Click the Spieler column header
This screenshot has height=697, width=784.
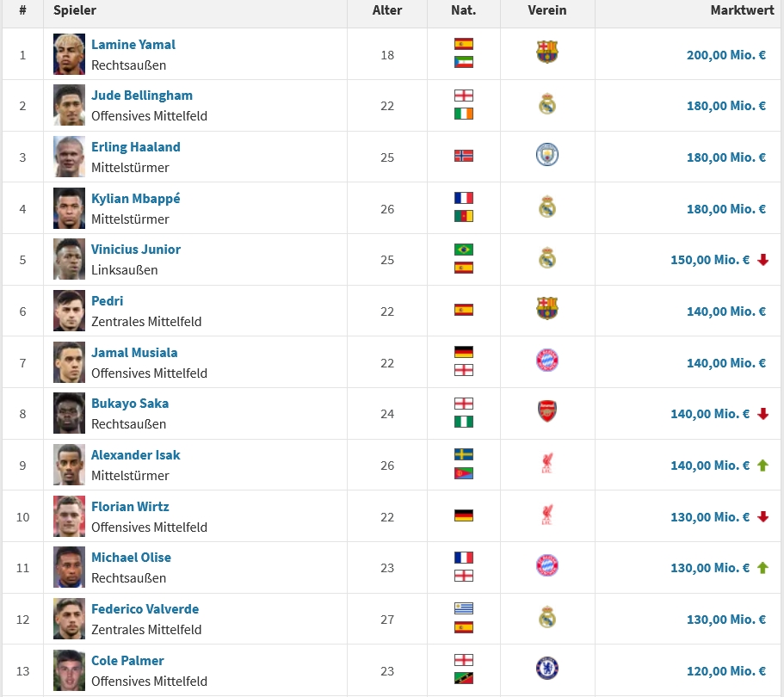point(75,10)
